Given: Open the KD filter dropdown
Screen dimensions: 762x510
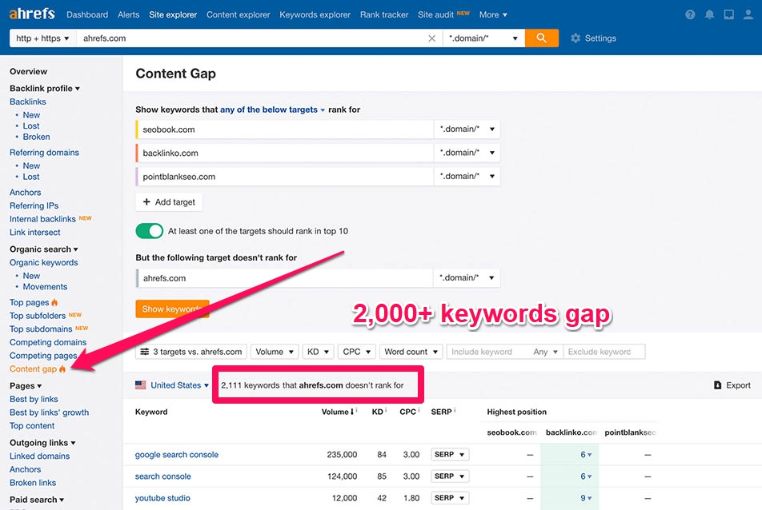Looking at the screenshot, I should point(318,352).
